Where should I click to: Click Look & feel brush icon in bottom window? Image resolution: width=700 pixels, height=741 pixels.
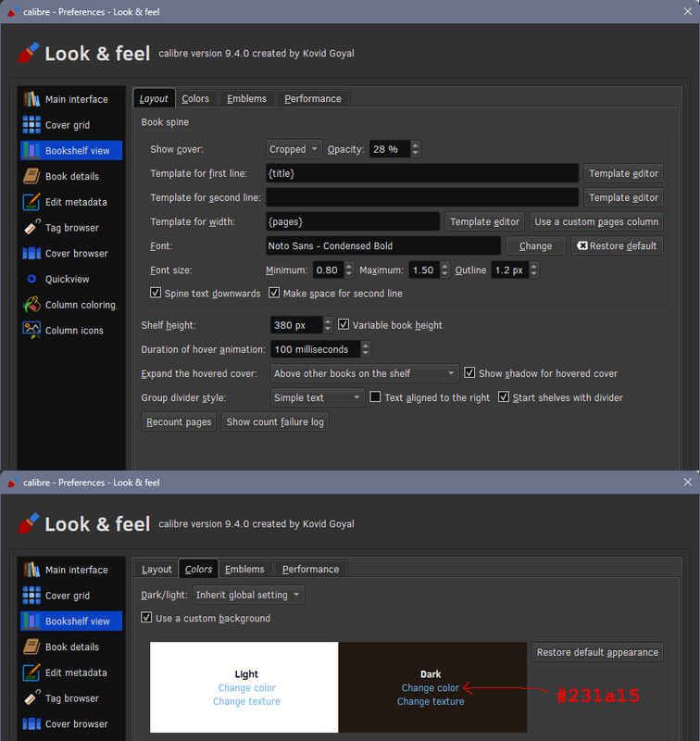click(x=29, y=523)
